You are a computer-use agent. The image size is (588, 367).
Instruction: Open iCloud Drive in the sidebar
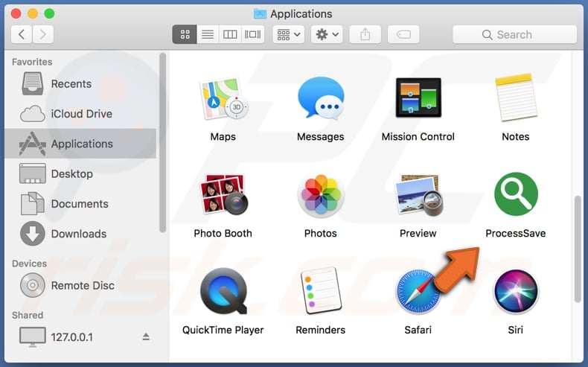coord(80,114)
